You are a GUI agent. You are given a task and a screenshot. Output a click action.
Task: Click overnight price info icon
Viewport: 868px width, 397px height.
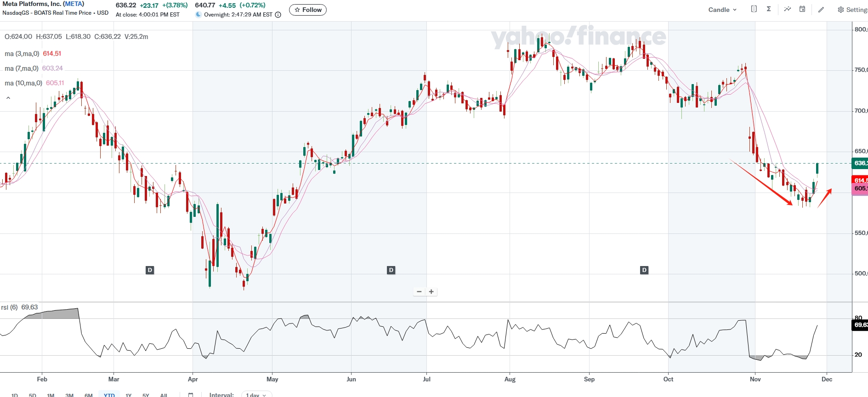[278, 15]
